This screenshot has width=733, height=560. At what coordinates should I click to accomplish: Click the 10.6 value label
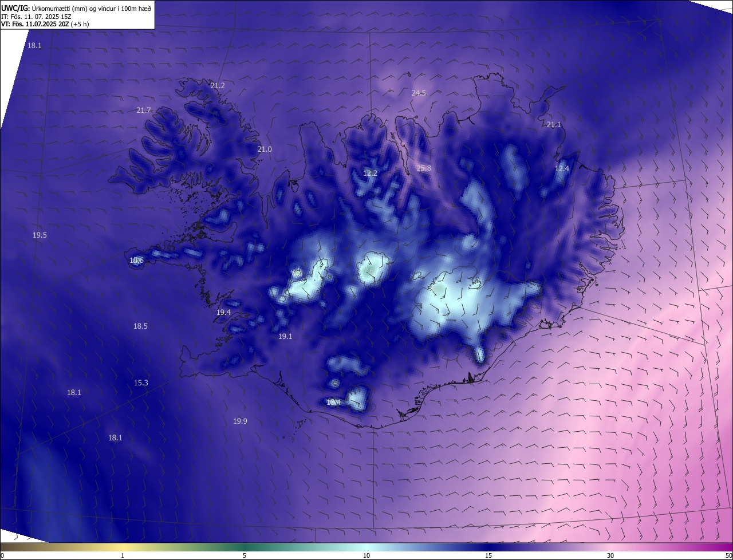[x=136, y=261]
